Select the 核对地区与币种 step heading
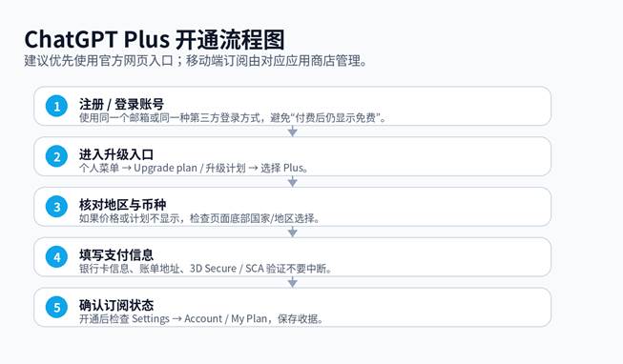 point(122,205)
